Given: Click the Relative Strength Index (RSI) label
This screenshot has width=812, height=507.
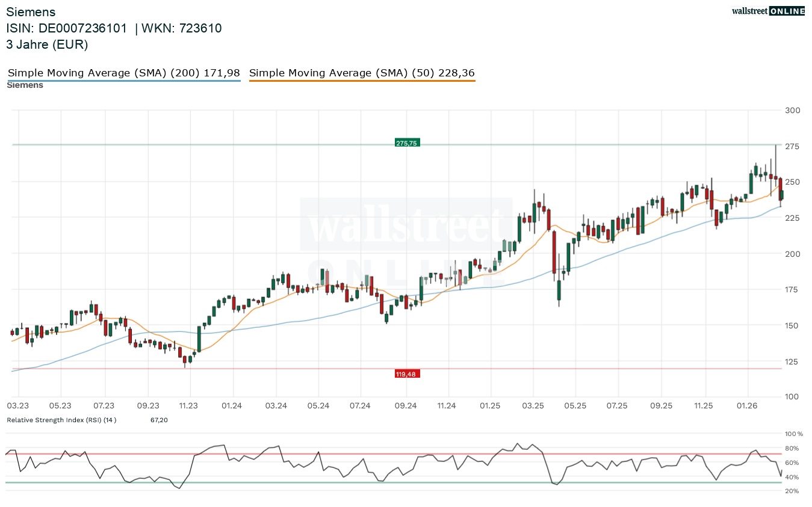Looking at the screenshot, I should [x=61, y=420].
